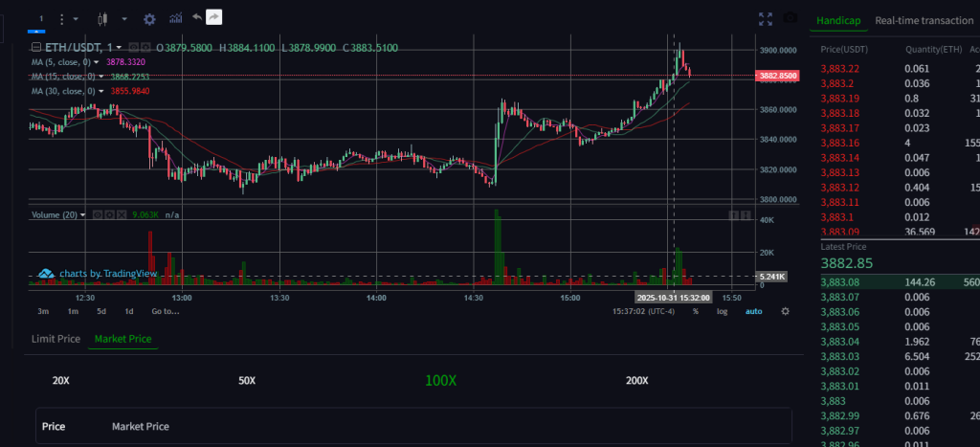Screen dimensions: 980x447
Task: Toggle the log scale option
Action: pyautogui.click(x=722, y=311)
